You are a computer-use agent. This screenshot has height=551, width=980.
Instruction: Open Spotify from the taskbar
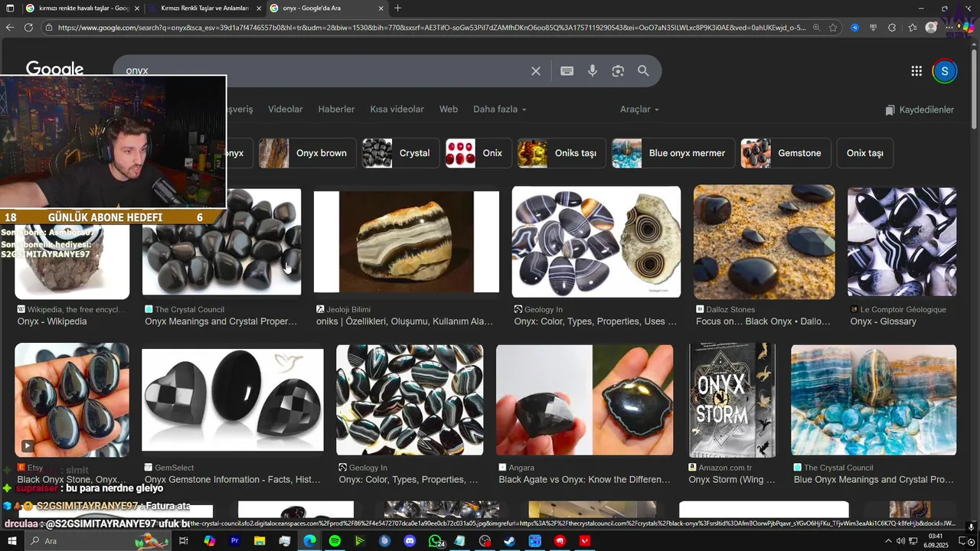pyautogui.click(x=335, y=541)
